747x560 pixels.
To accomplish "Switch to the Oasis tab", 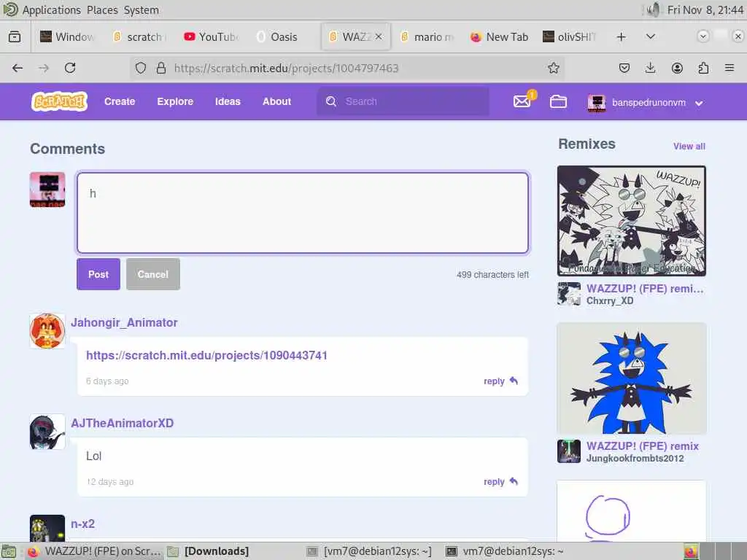I will click(x=283, y=36).
